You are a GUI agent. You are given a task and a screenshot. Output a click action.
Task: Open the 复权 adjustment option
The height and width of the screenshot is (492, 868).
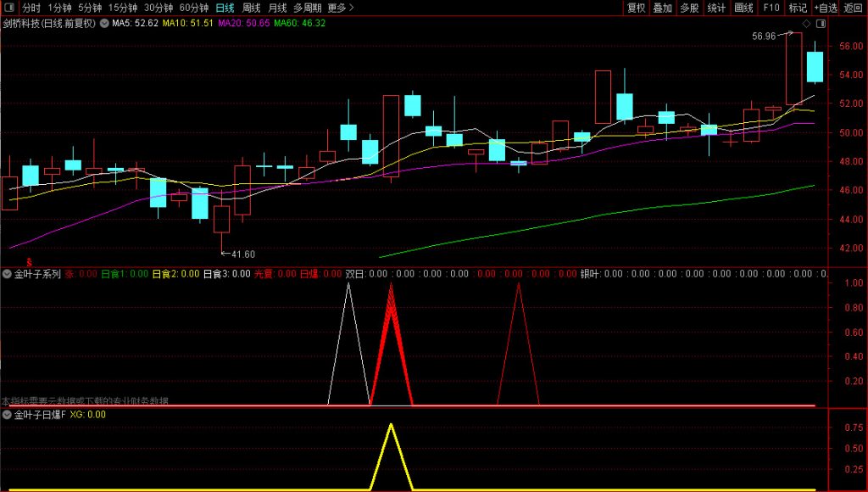click(636, 8)
